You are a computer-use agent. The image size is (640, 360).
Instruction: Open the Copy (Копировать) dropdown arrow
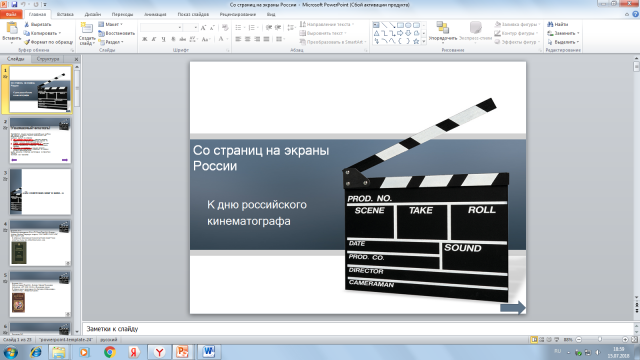coord(60,33)
